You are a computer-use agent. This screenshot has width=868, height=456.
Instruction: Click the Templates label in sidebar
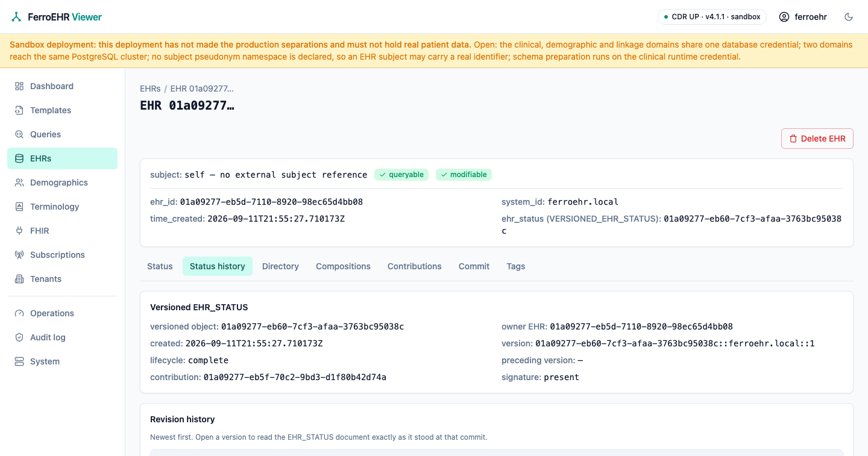click(51, 110)
